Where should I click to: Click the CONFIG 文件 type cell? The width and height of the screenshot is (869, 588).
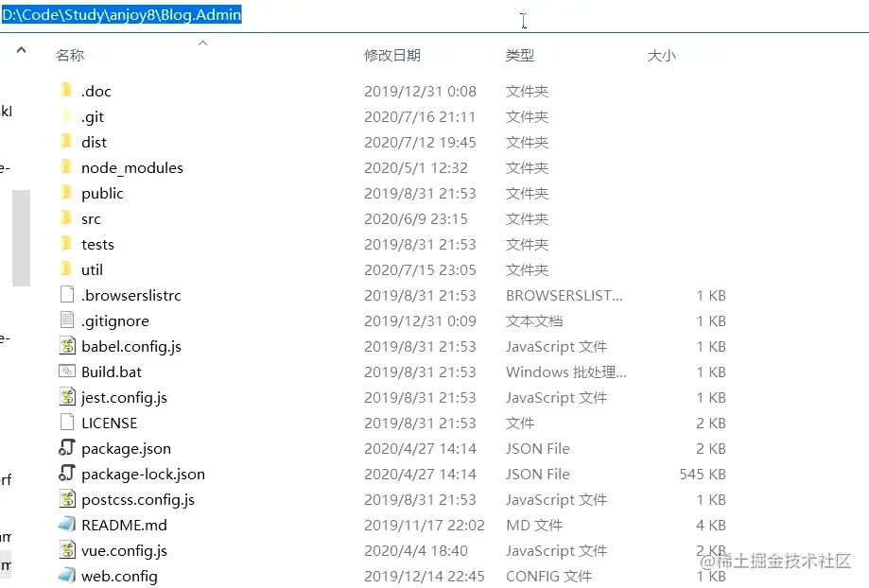548,576
